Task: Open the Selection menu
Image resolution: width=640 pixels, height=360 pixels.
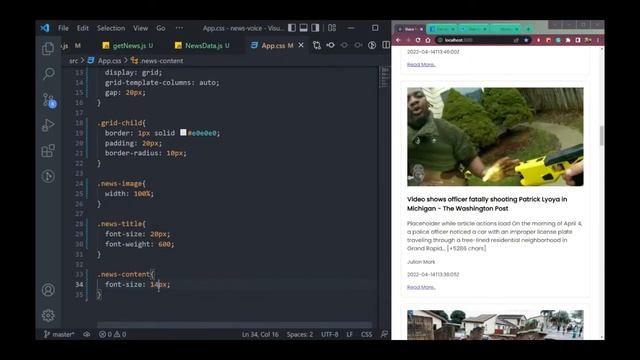Action: pyautogui.click(x=111, y=28)
